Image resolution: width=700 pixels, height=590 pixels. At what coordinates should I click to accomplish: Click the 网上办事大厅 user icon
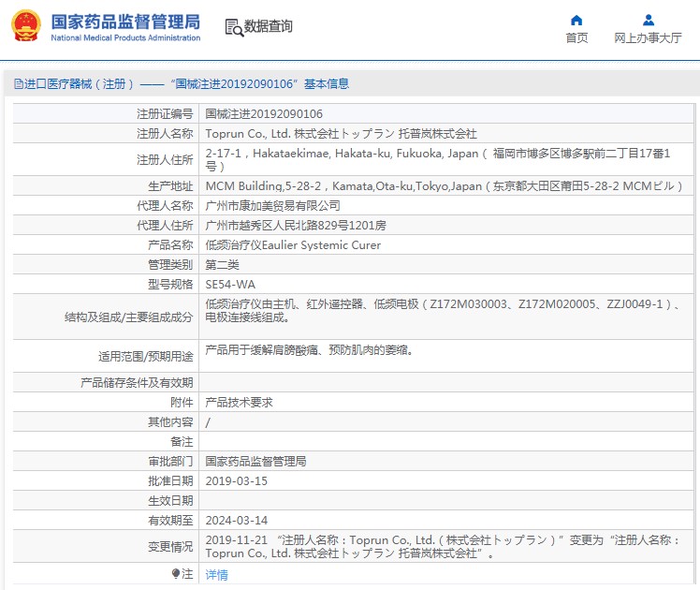(649, 20)
